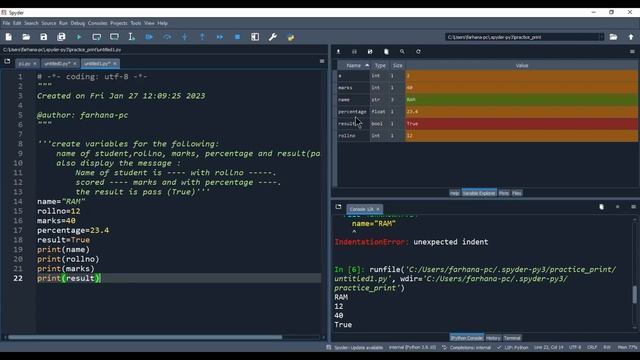Viewport: 640px width, 360px height.
Task: Continue execution until next breakpoint
Action: tap(220, 37)
